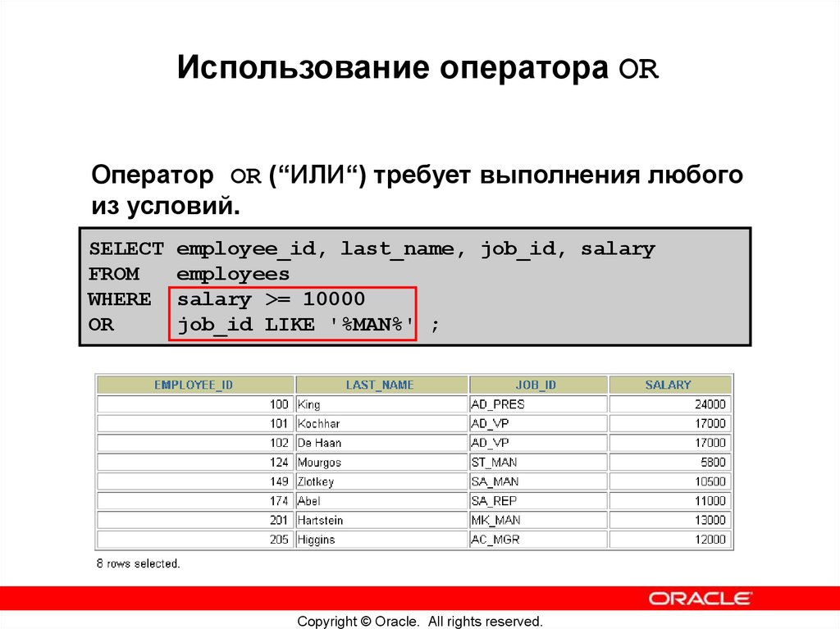Select the LAST_NAME column header
Screen dimensions: 840x629
click(x=381, y=384)
